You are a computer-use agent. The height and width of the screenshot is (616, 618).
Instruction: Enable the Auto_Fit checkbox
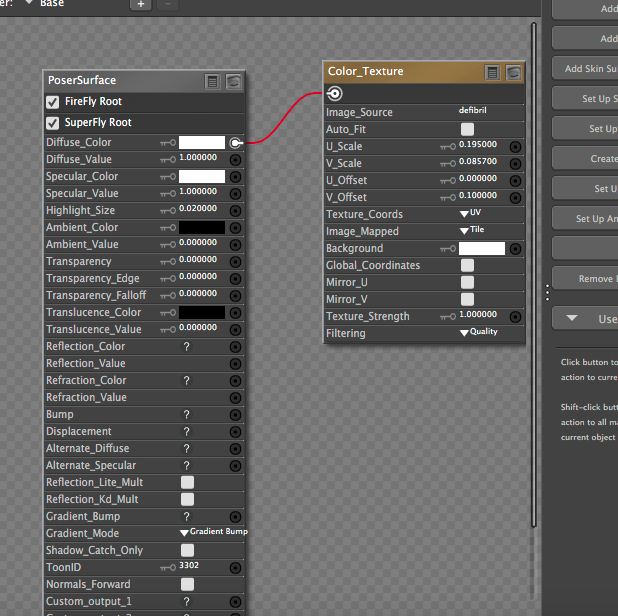click(x=467, y=130)
